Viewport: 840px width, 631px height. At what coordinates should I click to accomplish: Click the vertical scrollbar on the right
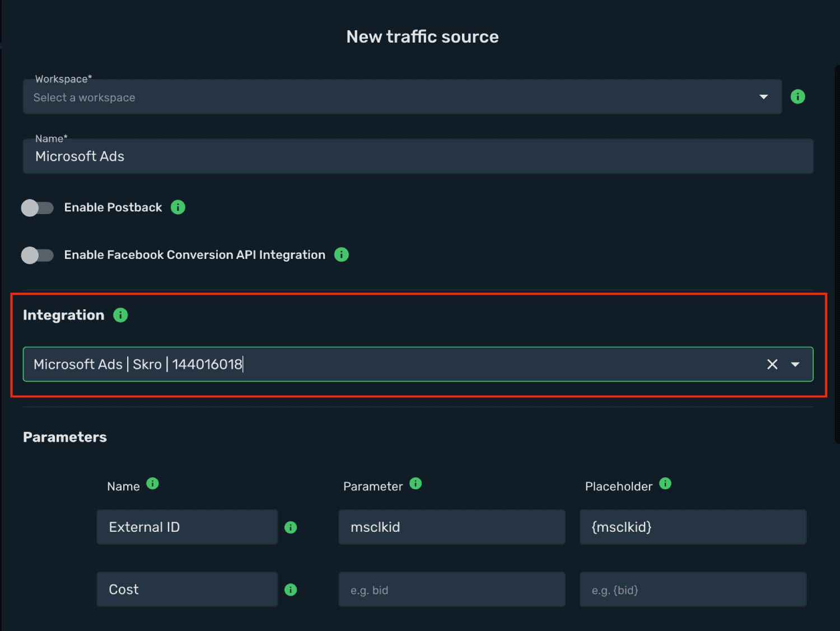tap(837, 255)
